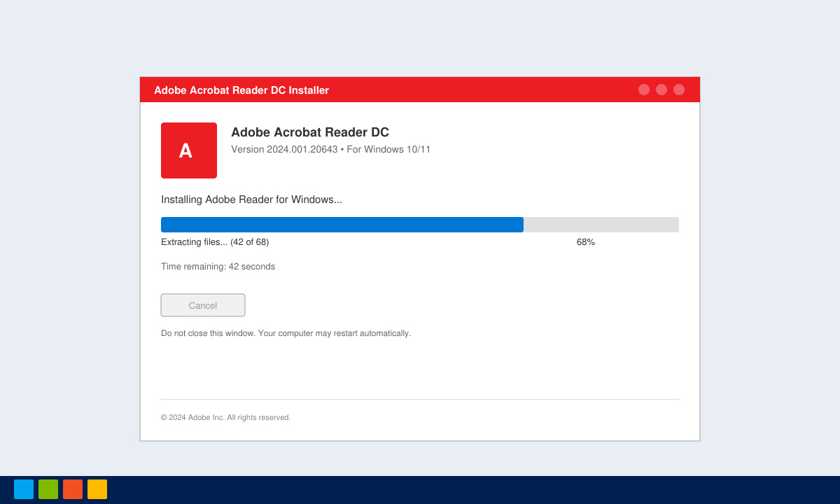Click 'Installing Adobe Reader for Windows...' text
Screen dimensions: 840x504
(x=251, y=199)
